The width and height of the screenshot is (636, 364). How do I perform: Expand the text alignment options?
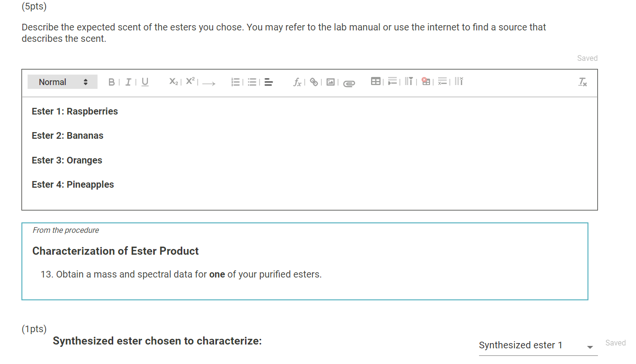pyautogui.click(x=268, y=82)
